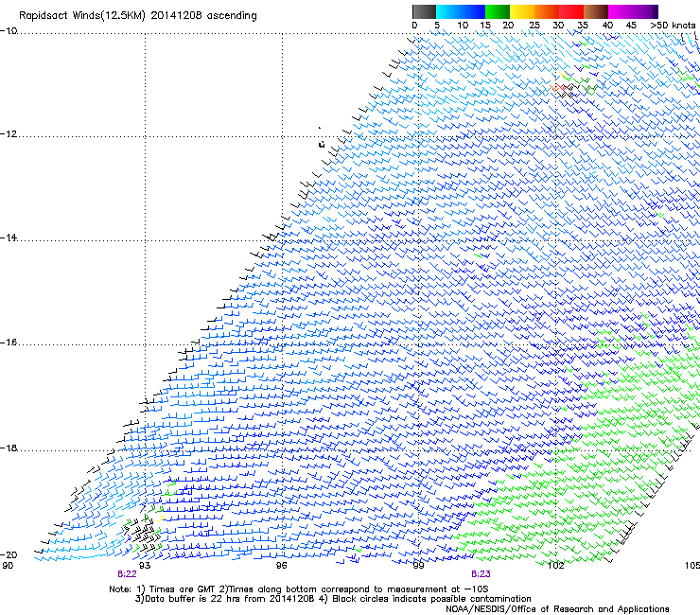Click the black contaminated barbs cluster near 93E
Image resolution: width=700 pixels, height=615 pixels.
pos(143,534)
